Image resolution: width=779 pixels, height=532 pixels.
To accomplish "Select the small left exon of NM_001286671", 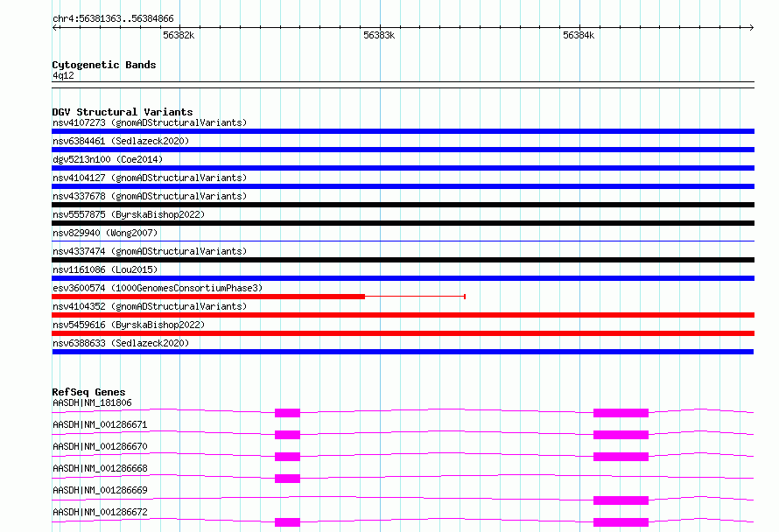I will click(x=288, y=435).
